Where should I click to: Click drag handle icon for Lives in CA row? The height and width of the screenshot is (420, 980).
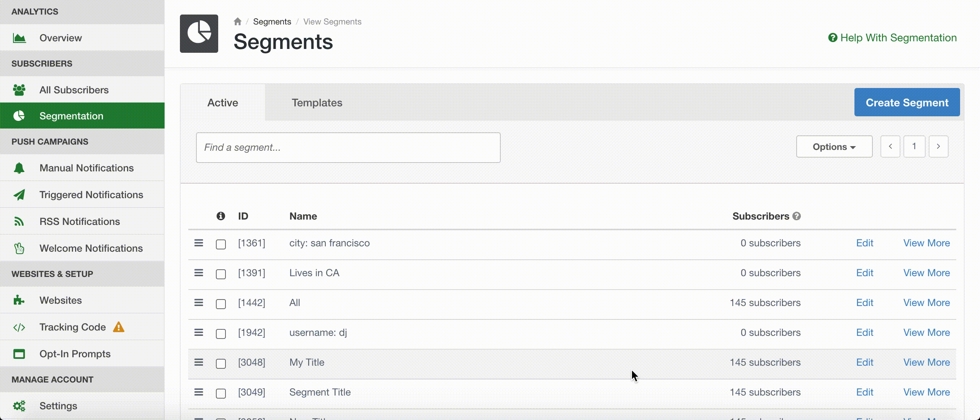(198, 273)
